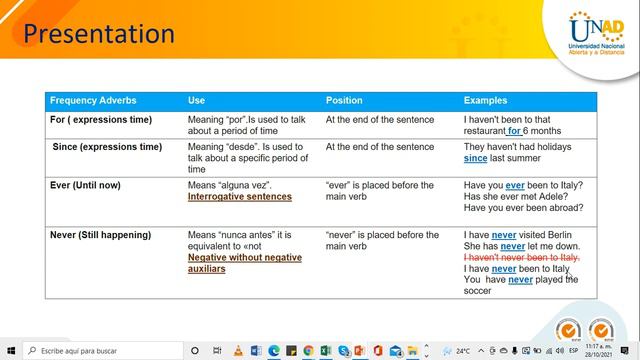Click the microphone tray icon
This screenshot has height=360, width=640.
pyautogui.click(x=515, y=351)
